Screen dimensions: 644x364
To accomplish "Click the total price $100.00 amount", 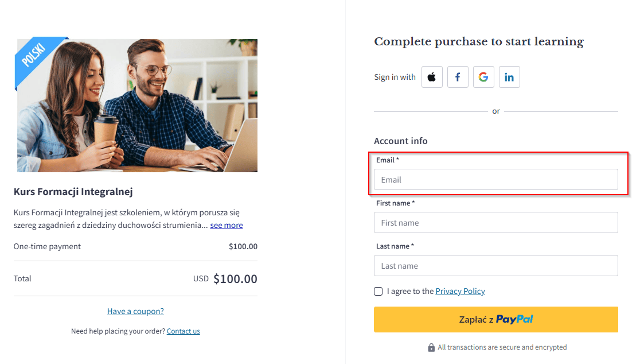I will (x=235, y=279).
